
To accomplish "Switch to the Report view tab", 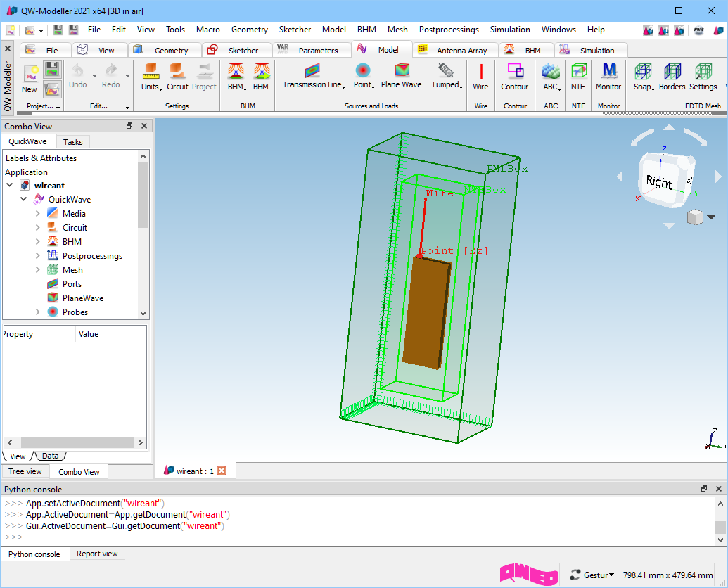I will point(97,554).
